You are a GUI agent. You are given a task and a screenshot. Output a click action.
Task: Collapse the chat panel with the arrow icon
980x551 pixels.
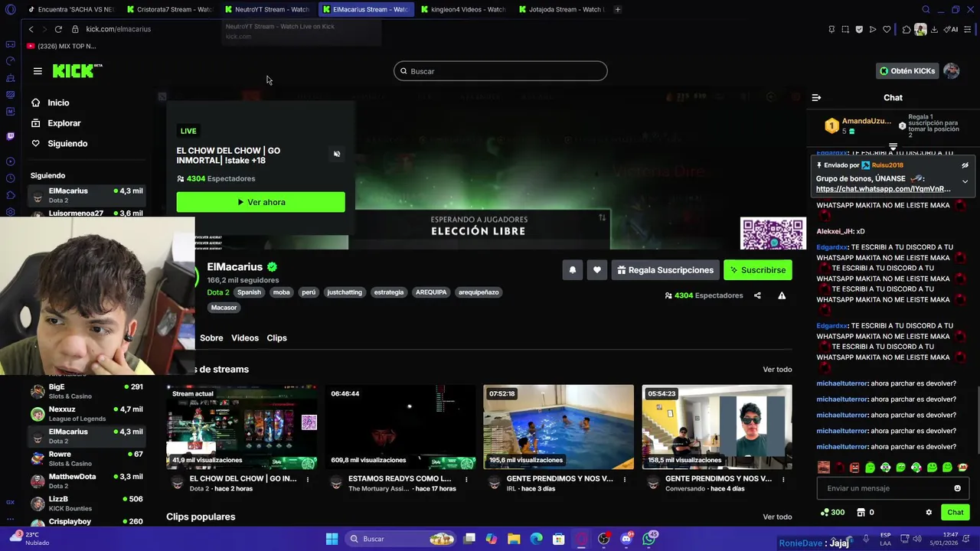816,98
